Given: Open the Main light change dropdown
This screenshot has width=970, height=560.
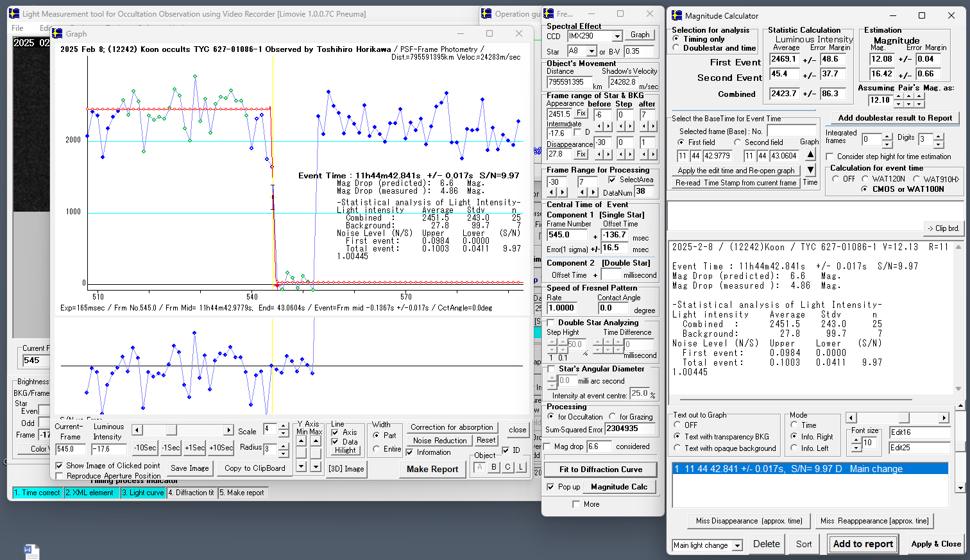Looking at the screenshot, I should (x=737, y=545).
